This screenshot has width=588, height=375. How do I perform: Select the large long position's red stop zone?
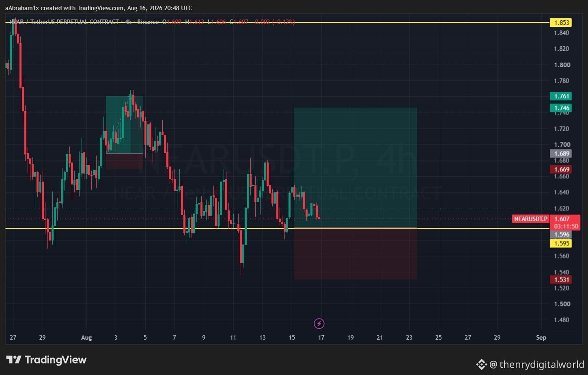point(355,254)
